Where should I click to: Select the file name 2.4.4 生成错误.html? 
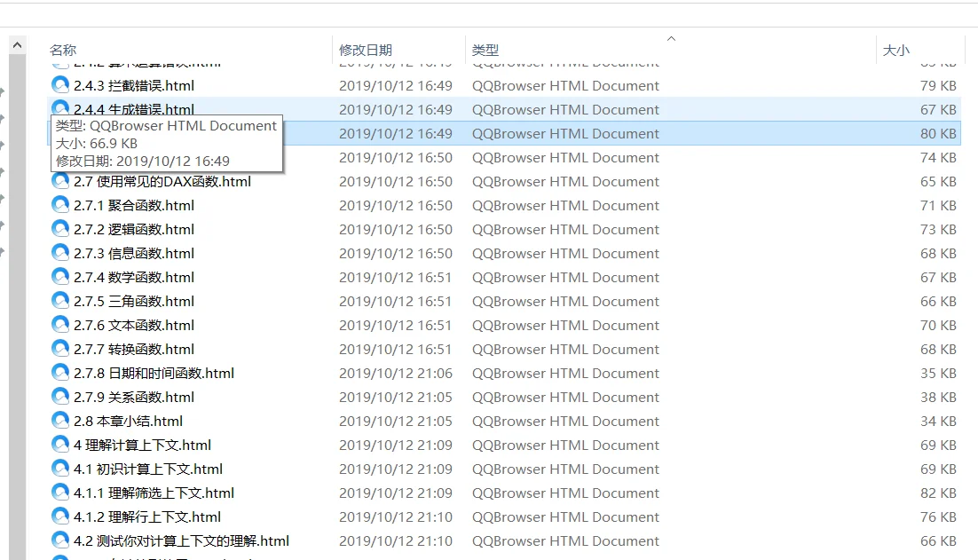point(133,109)
